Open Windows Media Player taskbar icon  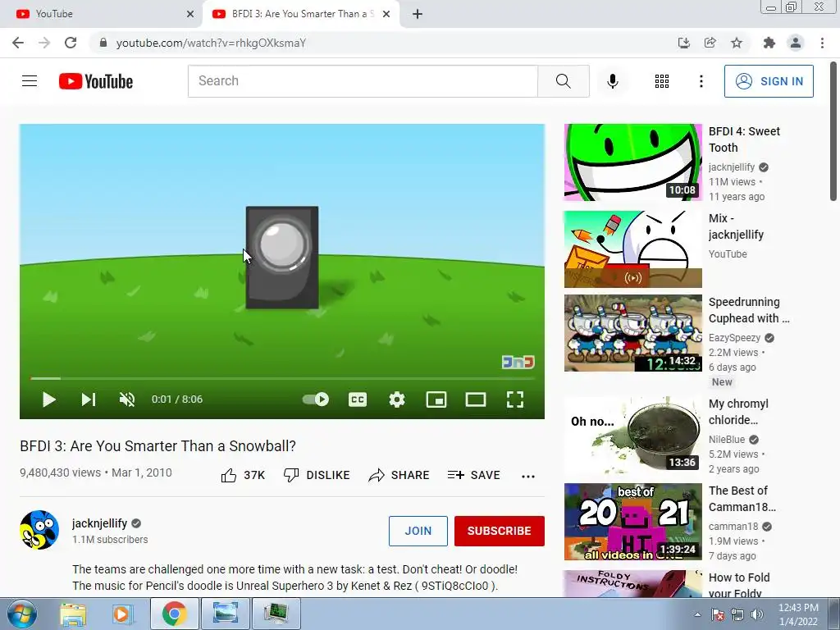122,614
